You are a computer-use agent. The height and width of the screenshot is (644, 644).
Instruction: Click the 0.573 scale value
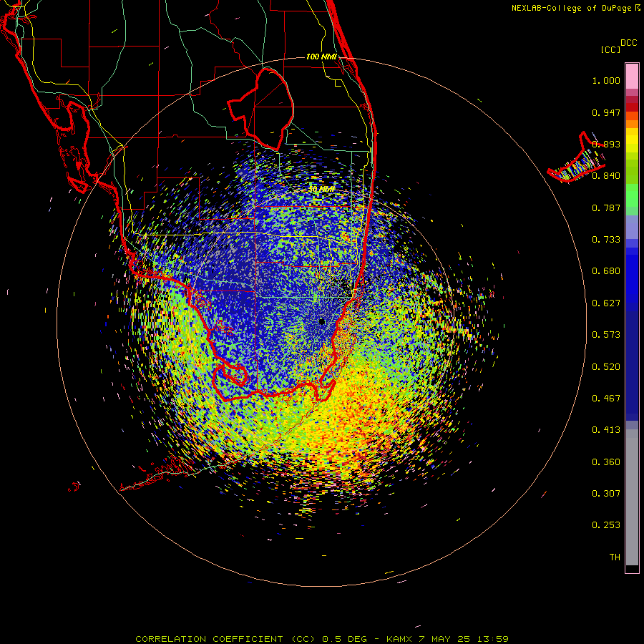click(x=606, y=335)
